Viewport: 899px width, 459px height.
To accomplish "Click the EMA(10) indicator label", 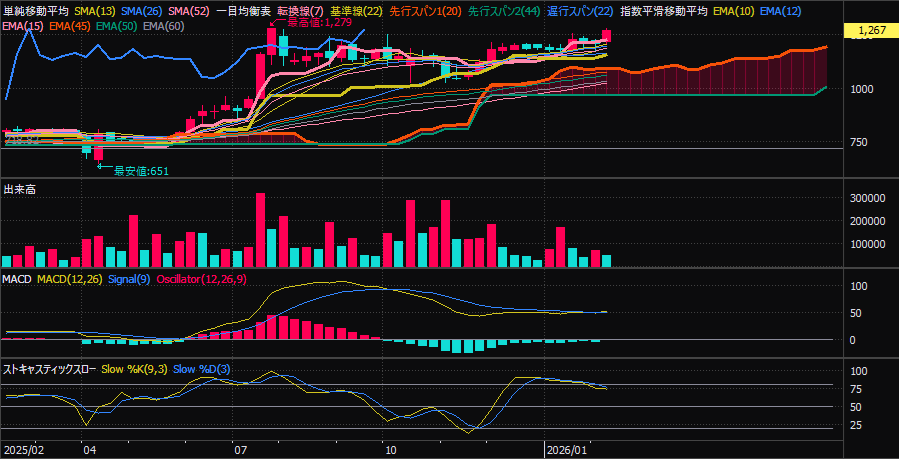I will click(734, 10).
